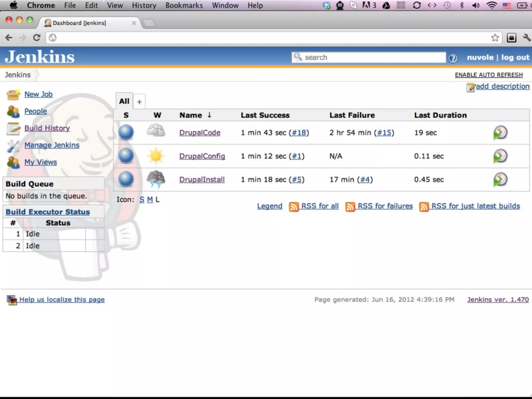
Task: Add a new view with the plus tab
Action: click(139, 102)
